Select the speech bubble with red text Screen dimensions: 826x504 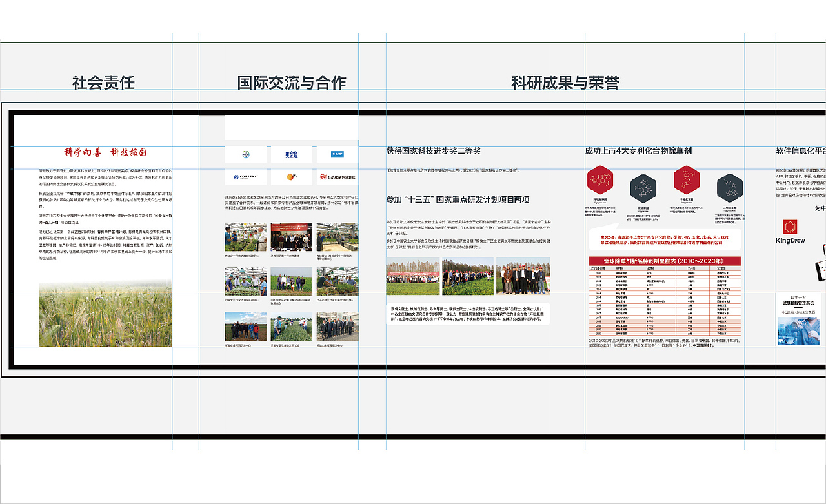pos(665,236)
